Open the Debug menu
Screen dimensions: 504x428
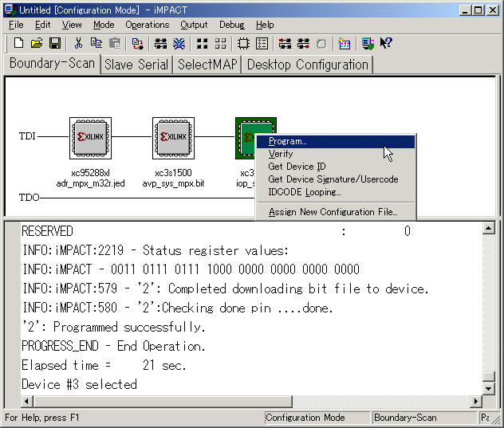232,25
